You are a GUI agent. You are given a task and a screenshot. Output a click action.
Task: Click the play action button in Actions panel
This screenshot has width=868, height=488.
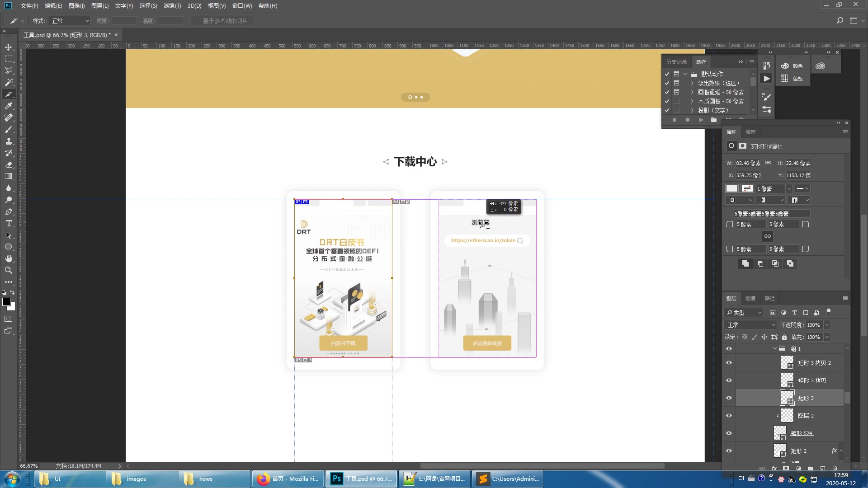pyautogui.click(x=701, y=120)
